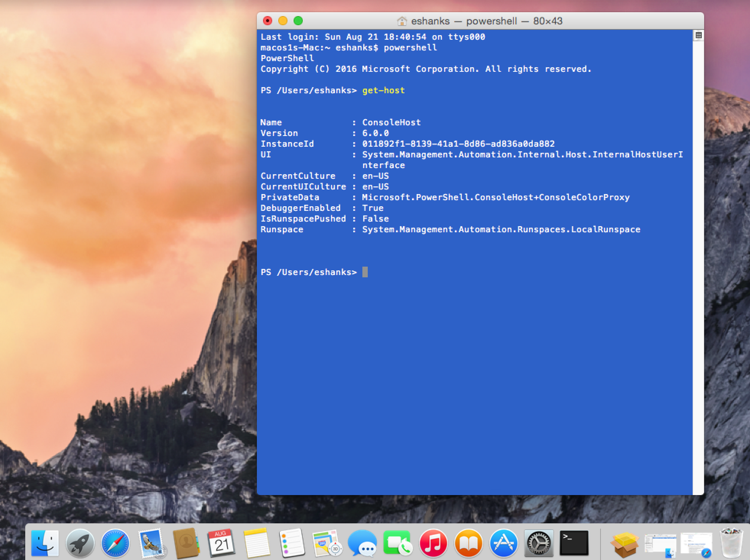
Task: Open iBooks from the dock
Action: (468, 543)
